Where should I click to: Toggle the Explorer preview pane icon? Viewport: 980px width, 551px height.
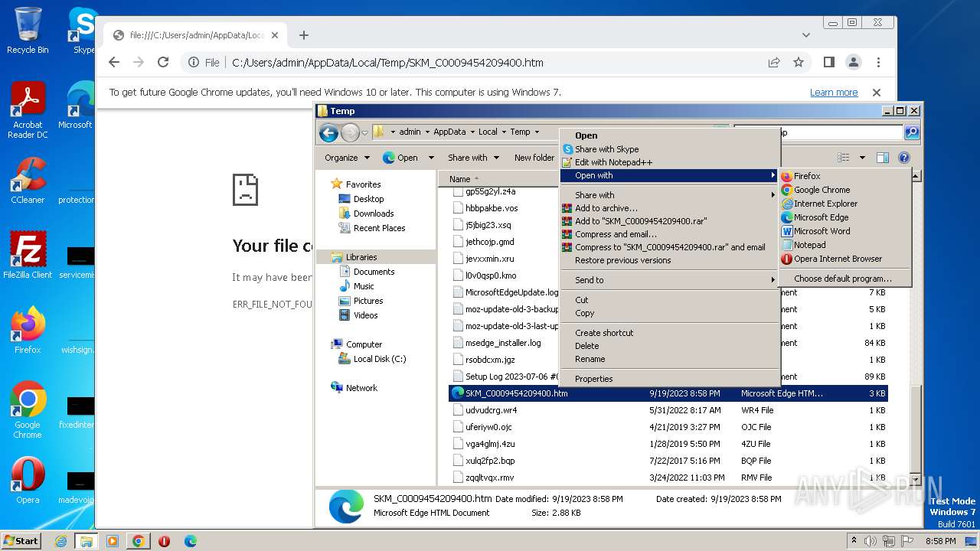(883, 158)
